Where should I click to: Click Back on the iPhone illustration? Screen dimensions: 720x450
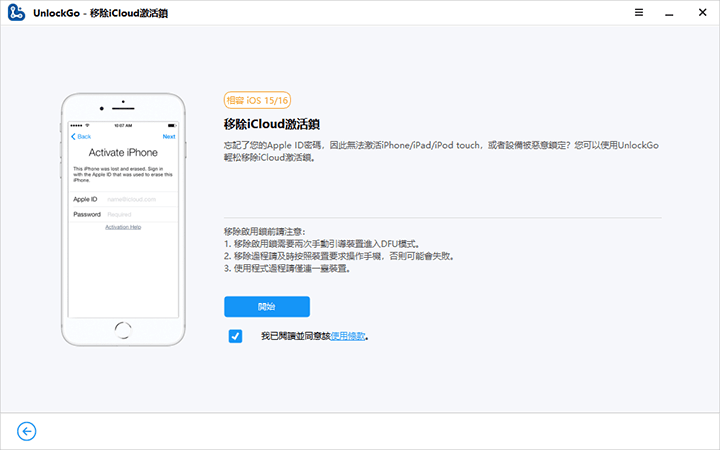(x=81, y=136)
